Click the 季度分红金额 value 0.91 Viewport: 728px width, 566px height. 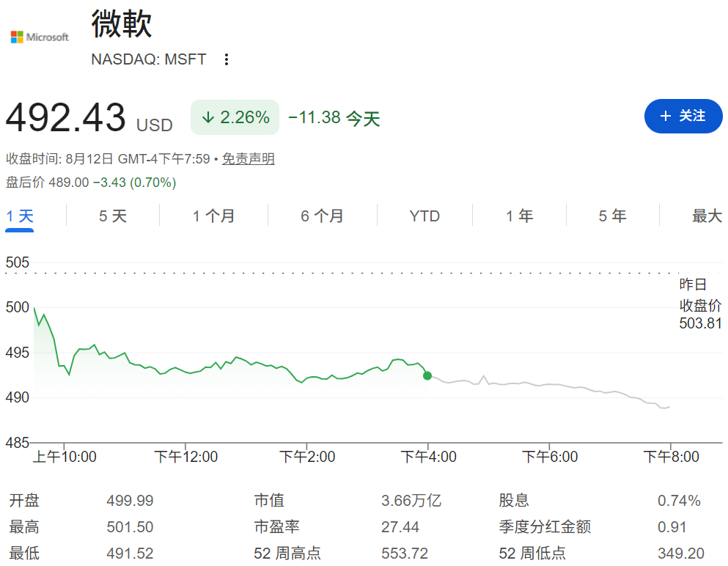pyautogui.click(x=672, y=527)
